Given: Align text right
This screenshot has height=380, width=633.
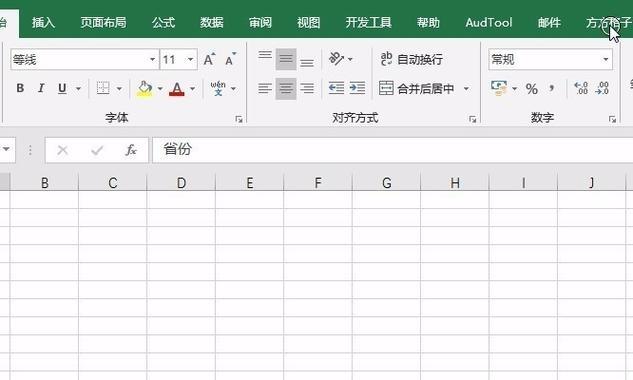Looking at the screenshot, I should (307, 88).
